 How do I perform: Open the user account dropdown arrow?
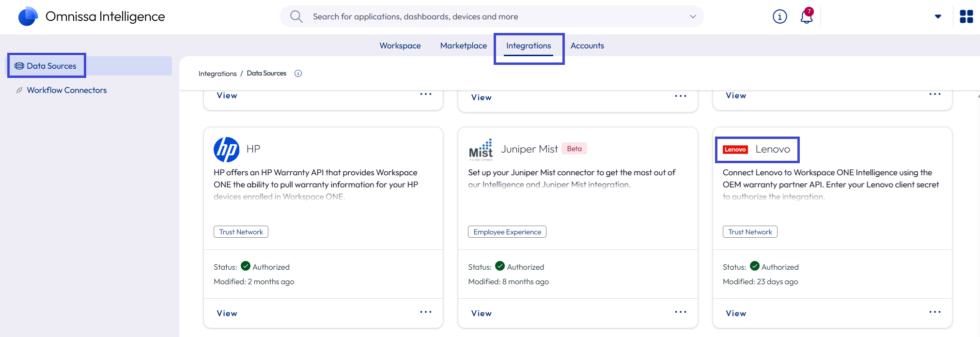[938, 16]
